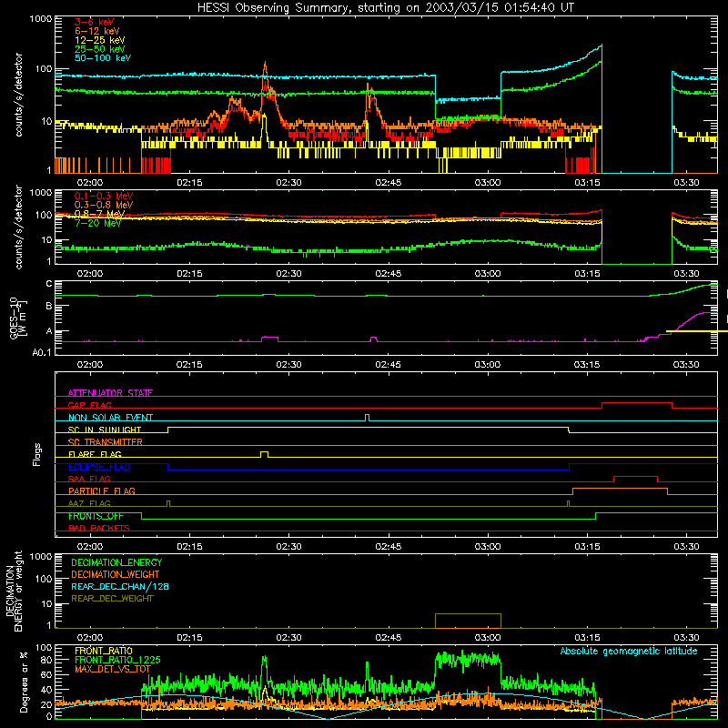728x728 pixels.
Task: Click the 0.8-7 MeV legend label
Action: click(x=100, y=214)
